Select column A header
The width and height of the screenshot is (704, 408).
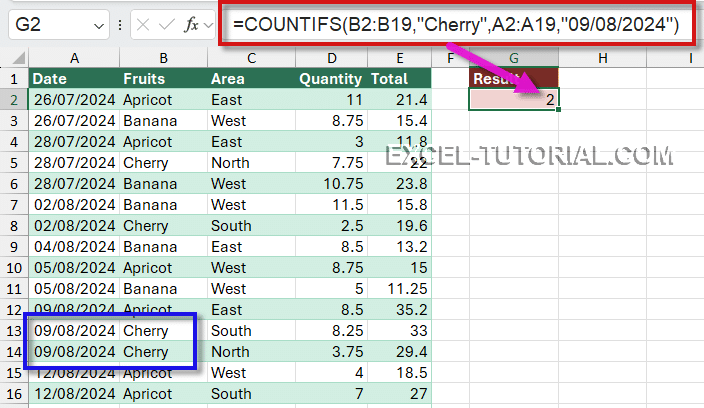tap(74, 58)
